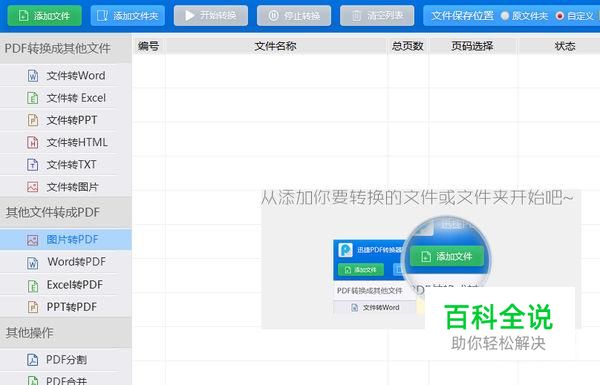Click the image icon beside 文件转图片
The height and width of the screenshot is (385, 600).
tap(33, 187)
